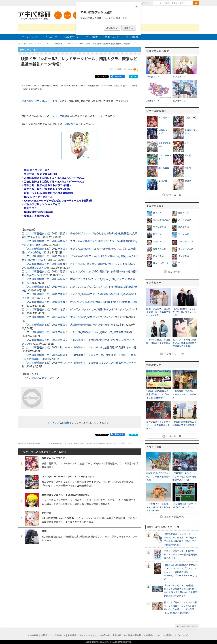The image size is (217, 644).
Task: Open the 鳴潮 game thumbnail
Action: coord(32,537)
